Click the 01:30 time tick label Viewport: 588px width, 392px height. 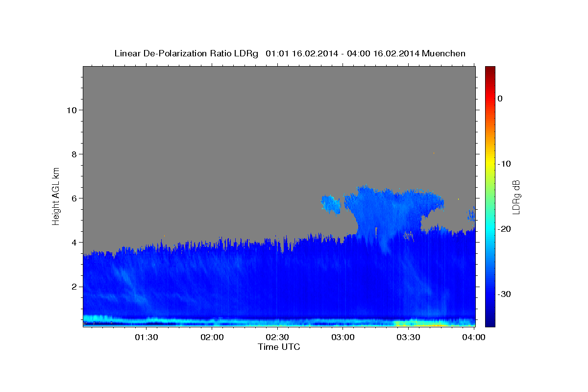pos(147,337)
